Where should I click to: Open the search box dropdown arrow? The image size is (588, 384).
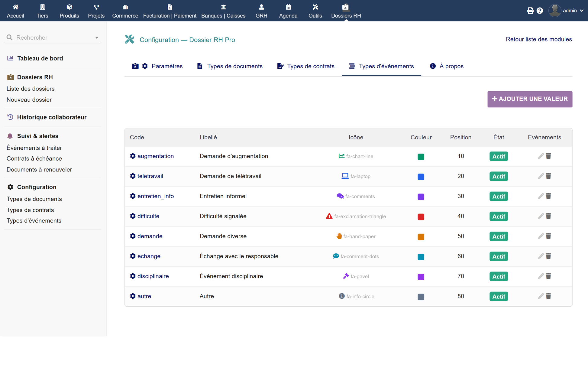(97, 38)
